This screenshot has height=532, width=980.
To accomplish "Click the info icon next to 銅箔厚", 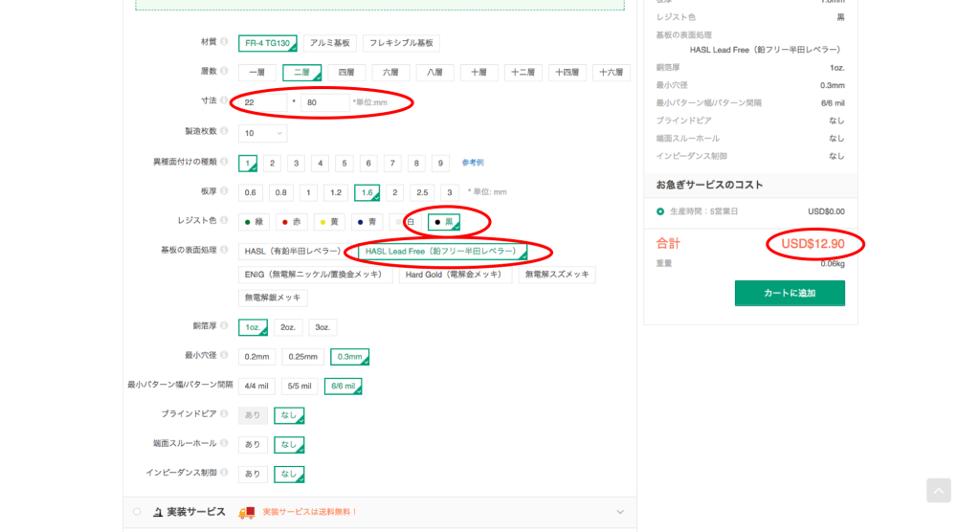I will (224, 325).
